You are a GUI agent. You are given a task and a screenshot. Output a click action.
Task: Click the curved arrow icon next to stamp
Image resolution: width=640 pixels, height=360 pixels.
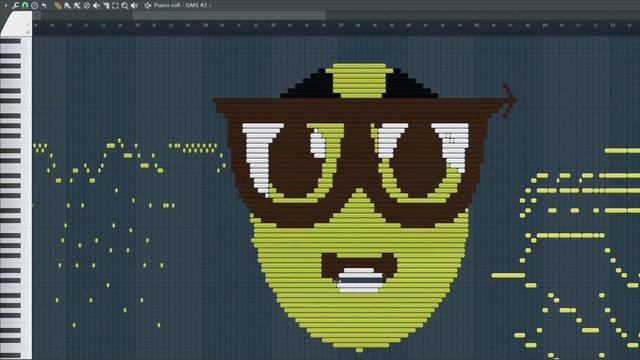point(44,6)
